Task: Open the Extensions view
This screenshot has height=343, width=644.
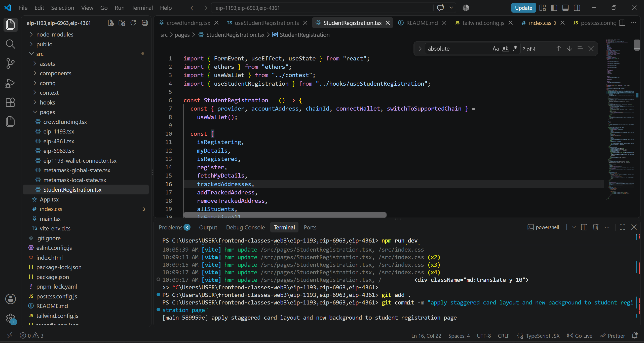Action: pos(10,102)
